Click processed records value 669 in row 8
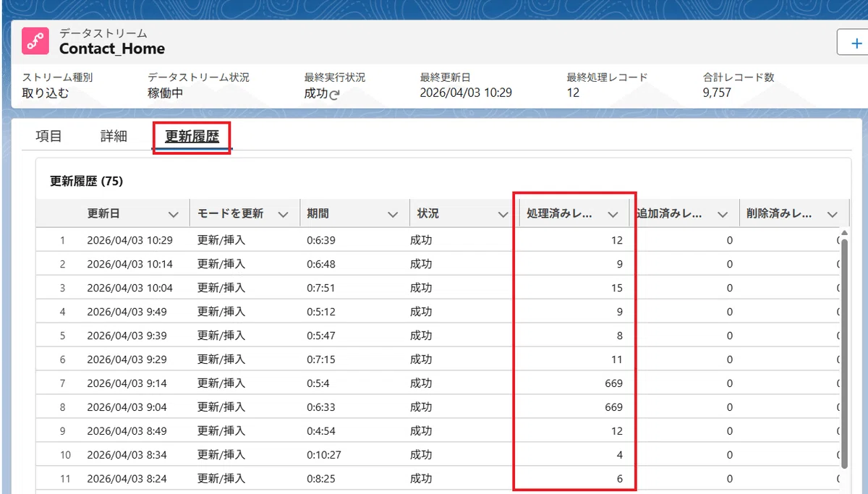 click(x=613, y=407)
